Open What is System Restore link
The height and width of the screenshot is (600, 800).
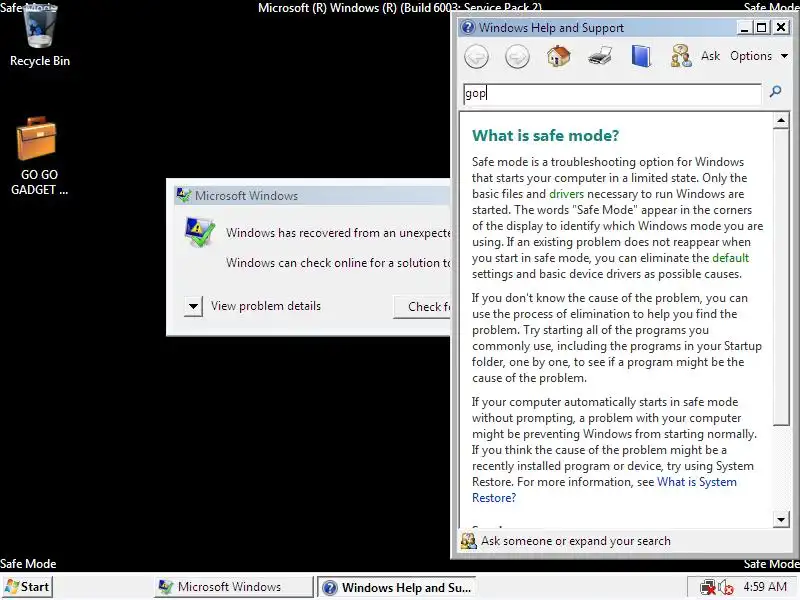tap(696, 482)
